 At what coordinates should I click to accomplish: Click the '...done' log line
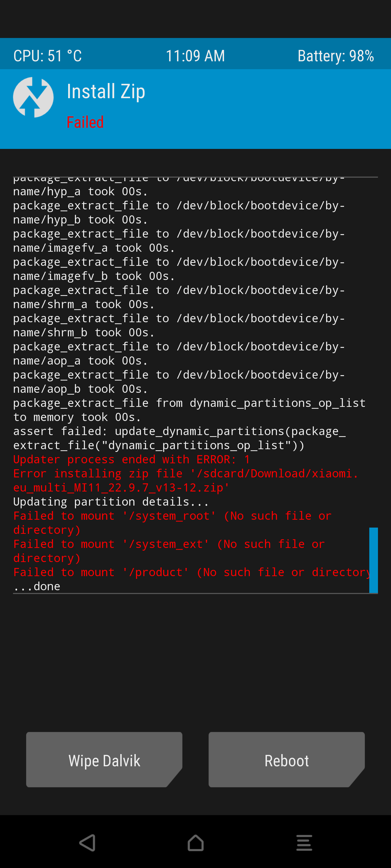37,586
